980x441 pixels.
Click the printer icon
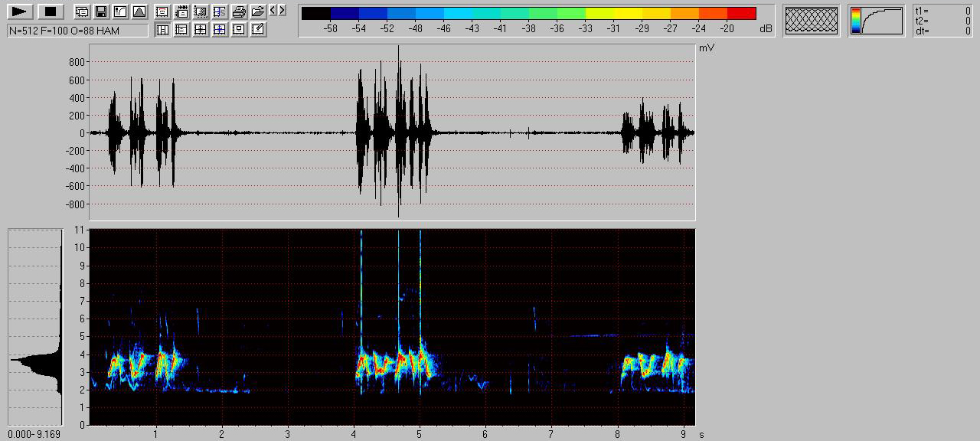(x=238, y=11)
